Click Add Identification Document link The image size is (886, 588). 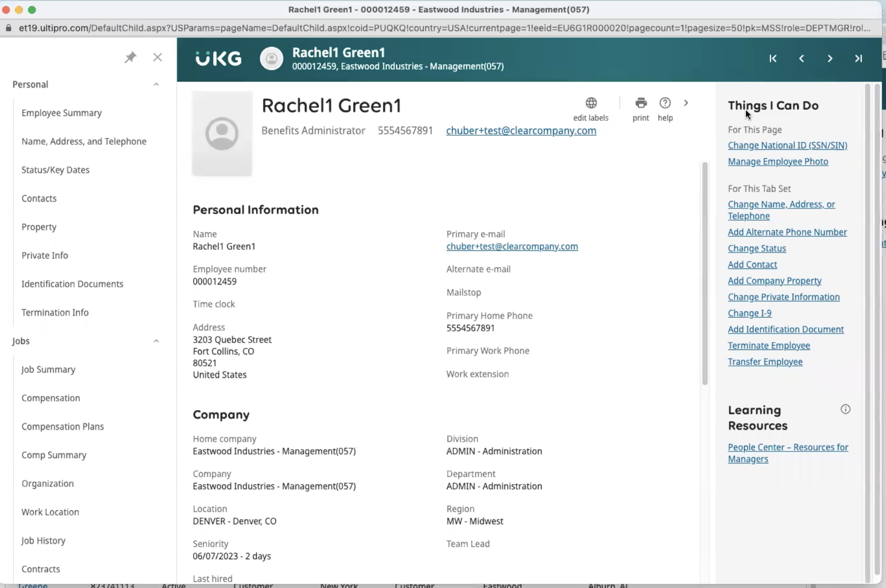pyautogui.click(x=786, y=329)
